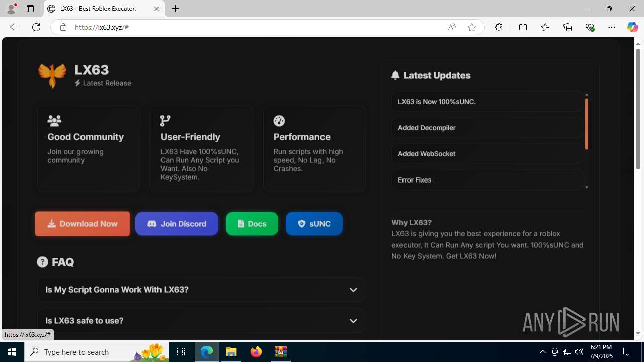Click the User-Friendly card heading
This screenshot has height=362, width=644.
click(190, 137)
